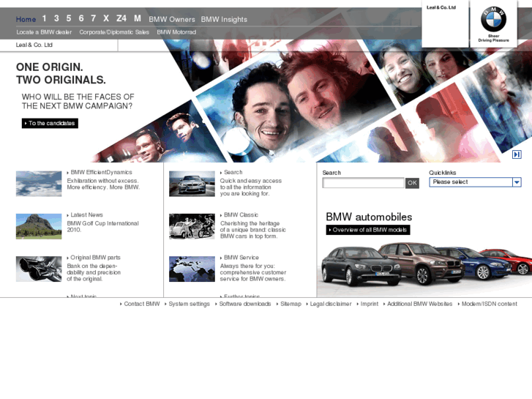Open the Imprint footer link
Screen dimensions: 532x399
(x=369, y=304)
